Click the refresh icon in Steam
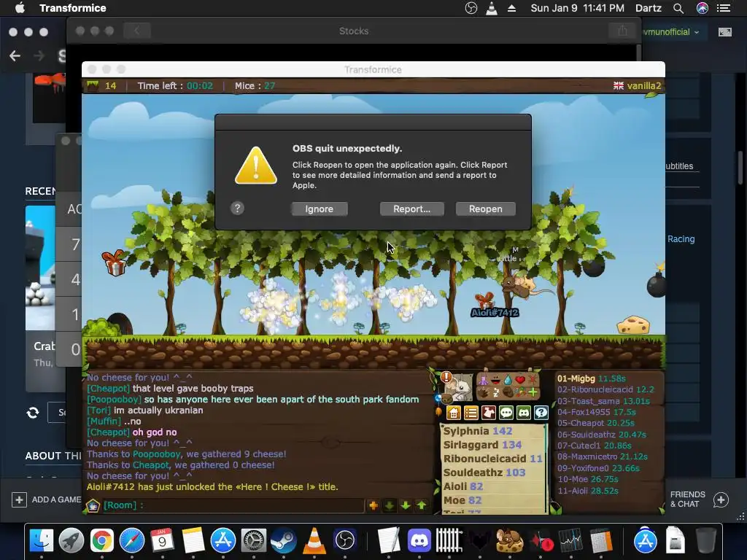 32,413
